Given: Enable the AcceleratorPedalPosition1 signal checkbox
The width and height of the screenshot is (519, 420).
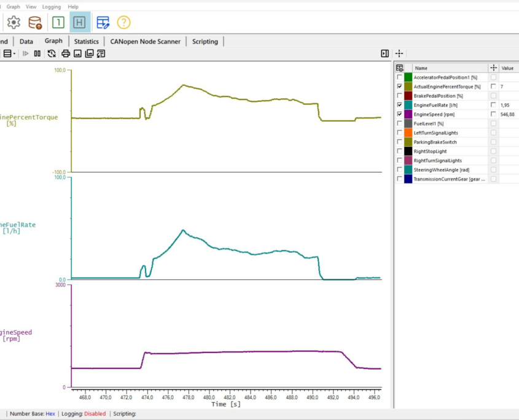Looking at the screenshot, I should (x=400, y=77).
